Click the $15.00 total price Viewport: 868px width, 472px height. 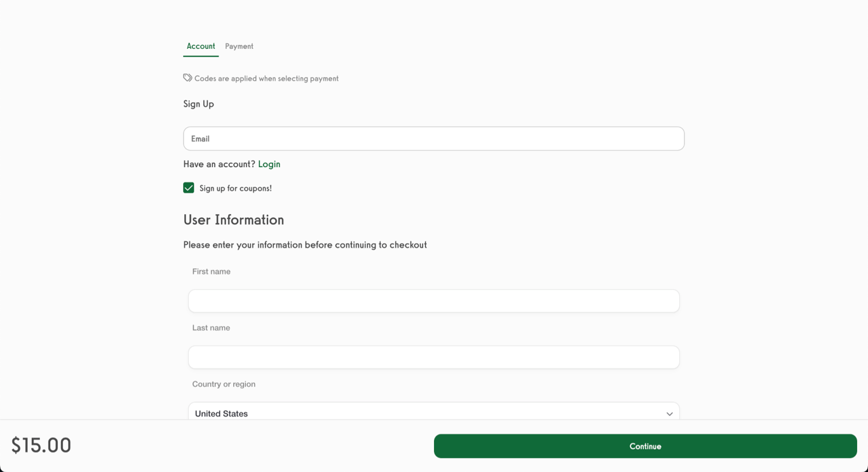41,445
